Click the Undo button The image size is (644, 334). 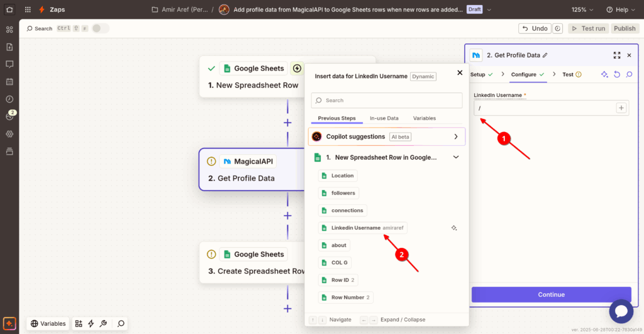pyautogui.click(x=535, y=28)
